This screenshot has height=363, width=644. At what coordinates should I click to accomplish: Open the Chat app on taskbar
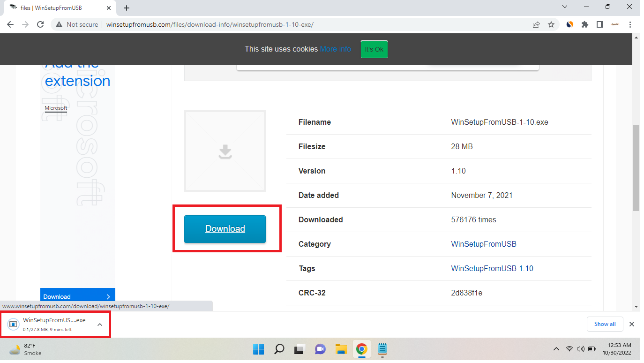(x=320, y=349)
